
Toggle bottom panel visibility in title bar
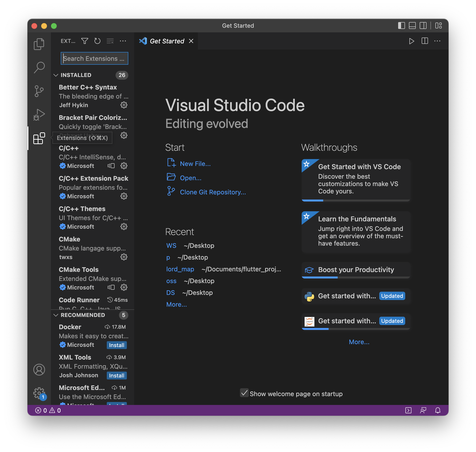[412, 26]
